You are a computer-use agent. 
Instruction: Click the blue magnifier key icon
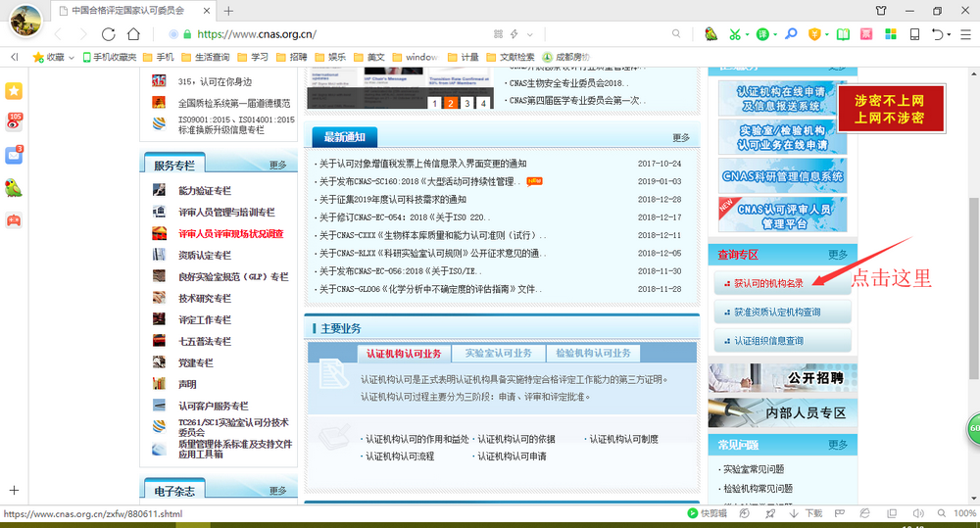click(x=791, y=33)
